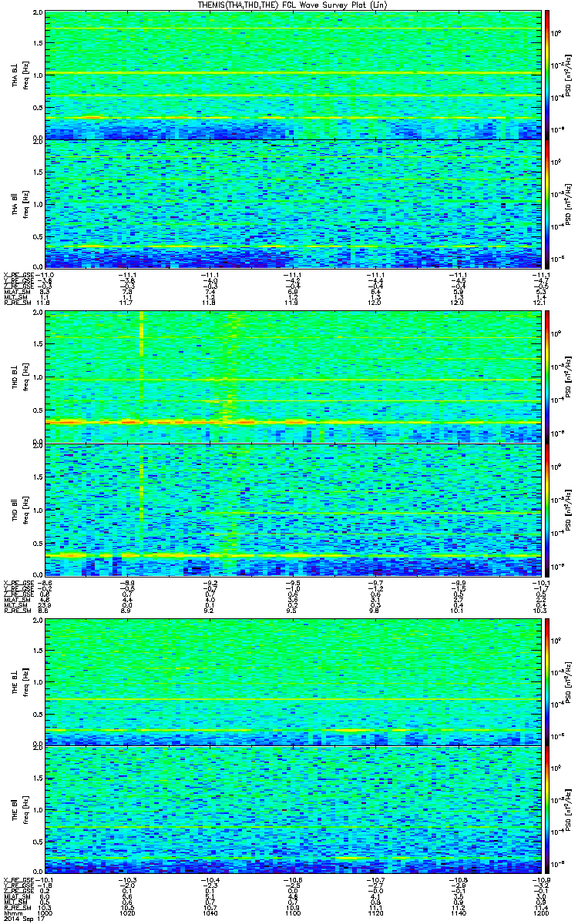Click the THE BL spectrogram panel
Screen dimensions: 578x924
tap(292, 681)
